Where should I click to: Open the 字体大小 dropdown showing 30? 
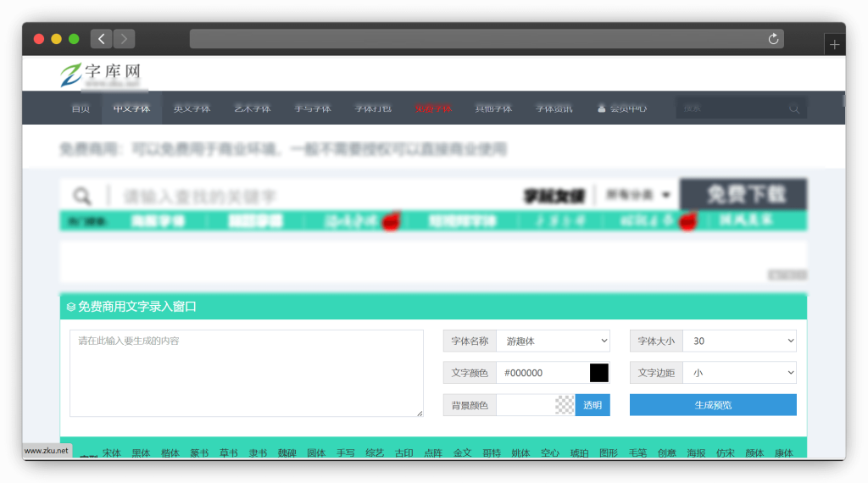pos(739,341)
